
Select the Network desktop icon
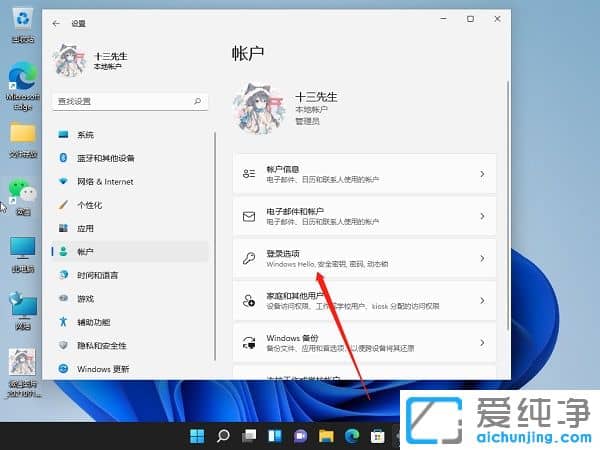click(x=23, y=311)
